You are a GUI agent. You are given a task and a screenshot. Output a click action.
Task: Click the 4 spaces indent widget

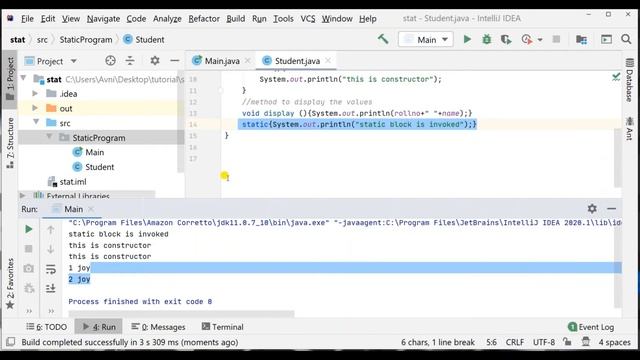pyautogui.click(x=614, y=342)
